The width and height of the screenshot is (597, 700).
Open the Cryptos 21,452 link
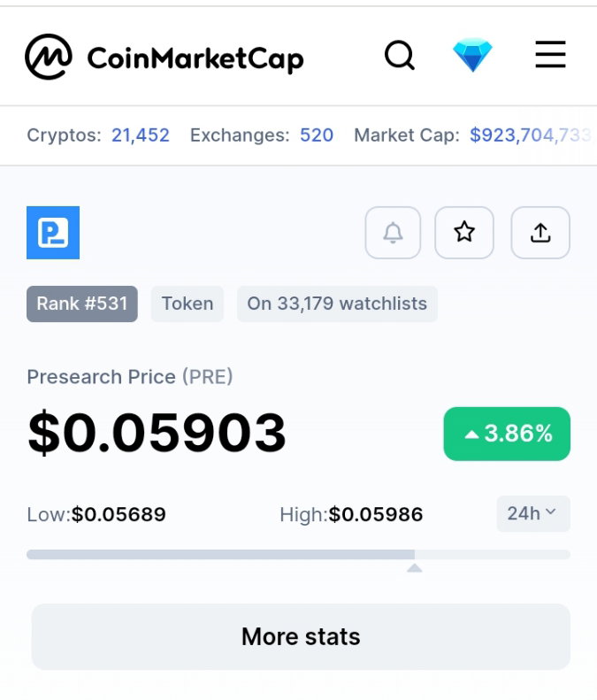[x=141, y=135]
